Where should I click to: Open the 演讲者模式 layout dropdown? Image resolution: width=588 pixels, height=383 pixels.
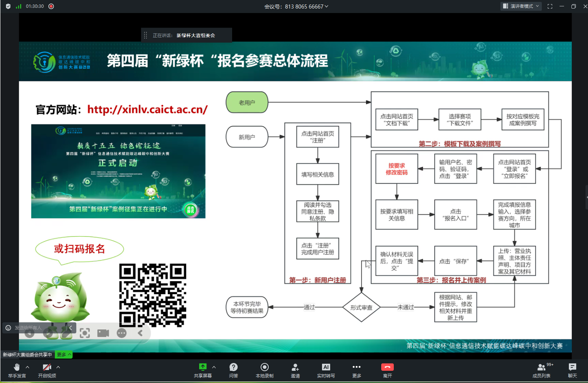(521, 6)
